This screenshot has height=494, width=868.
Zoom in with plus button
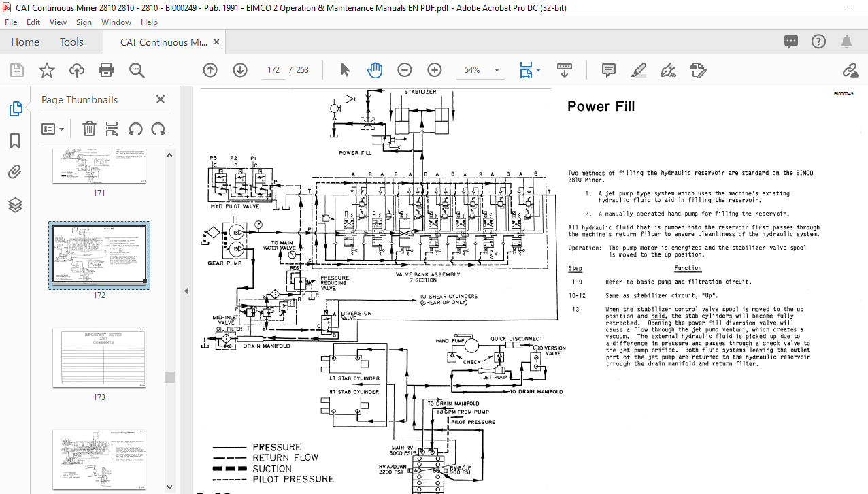(x=435, y=70)
